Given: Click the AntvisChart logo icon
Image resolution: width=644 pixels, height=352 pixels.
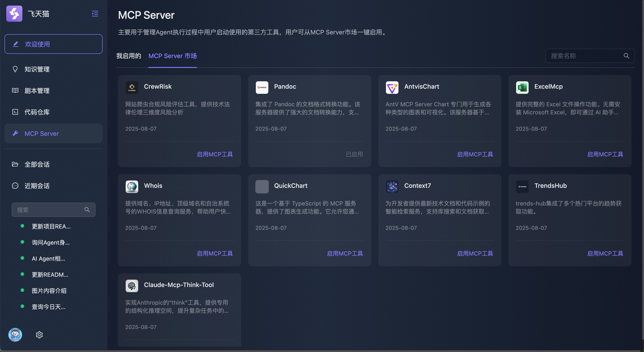Looking at the screenshot, I should pyautogui.click(x=392, y=87).
